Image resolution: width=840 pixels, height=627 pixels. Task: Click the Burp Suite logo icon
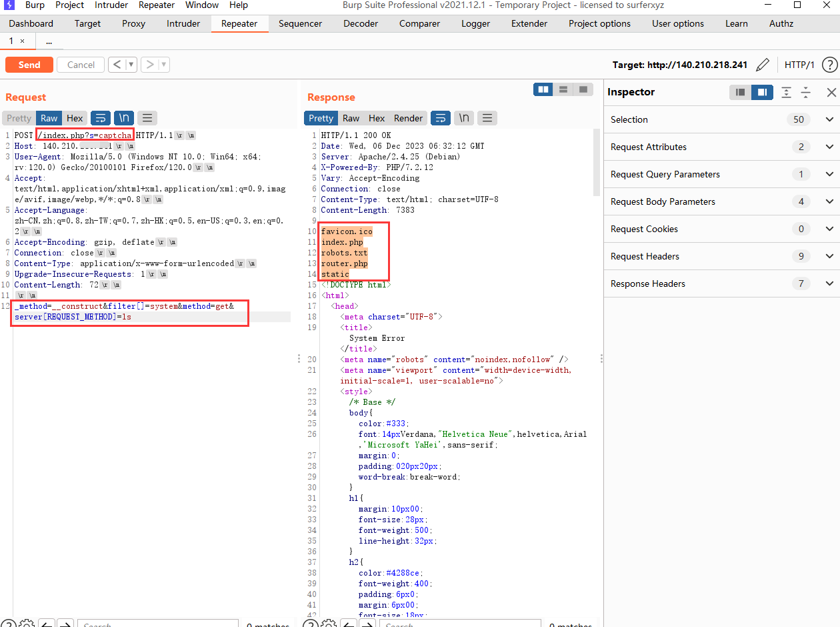click(x=10, y=5)
